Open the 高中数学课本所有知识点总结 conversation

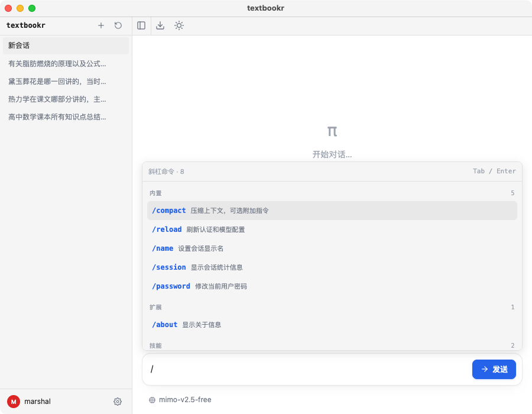(66, 117)
